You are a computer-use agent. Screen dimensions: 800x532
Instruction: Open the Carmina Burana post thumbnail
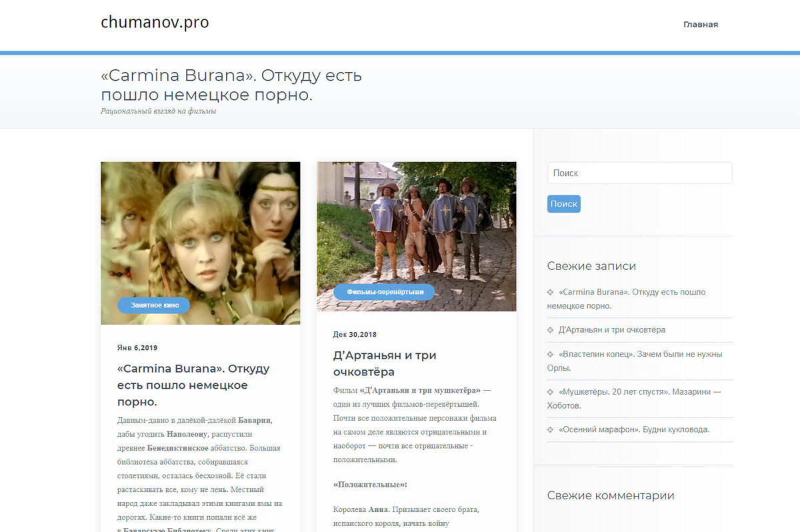200,243
